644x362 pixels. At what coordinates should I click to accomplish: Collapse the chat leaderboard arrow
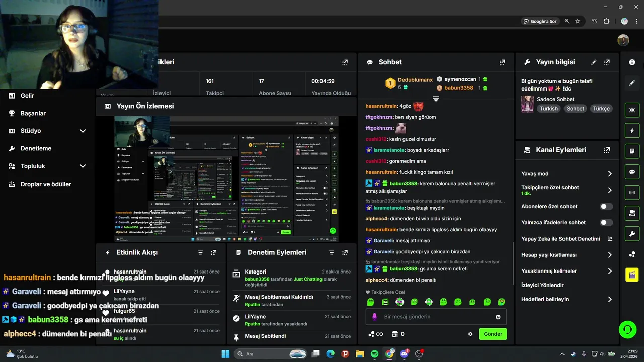[x=436, y=99]
